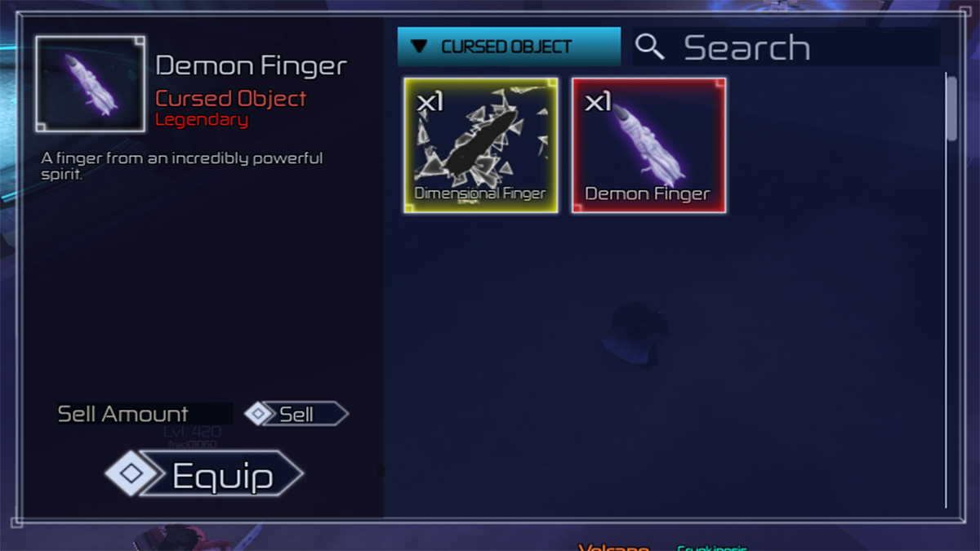Click the Demon Finger title text
This screenshot has height=551, width=980.
(251, 66)
